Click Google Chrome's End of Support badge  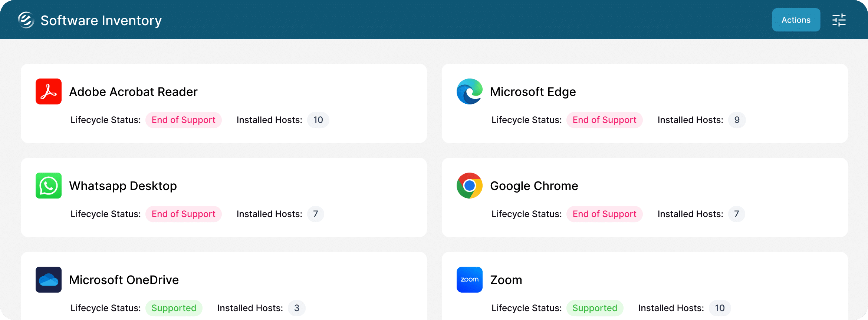605,214
